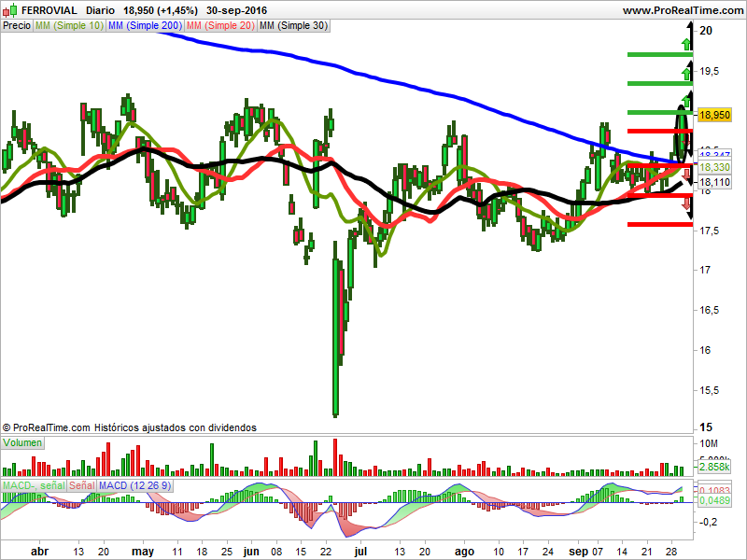
Task: Click the Diario timeframe label
Action: (x=100, y=10)
